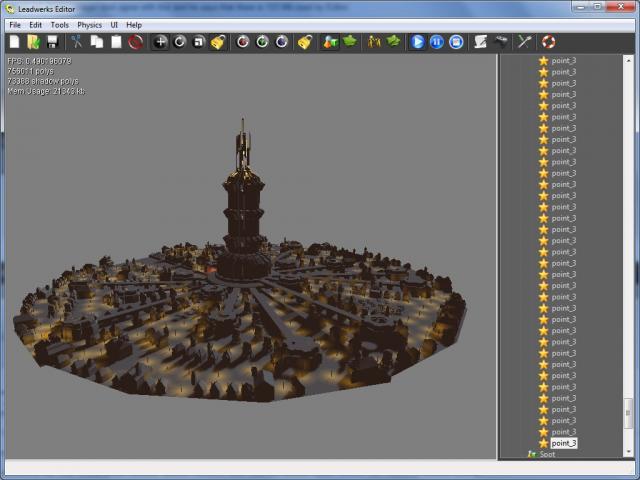Create a new scene with the New icon
Screen dimensions: 640x480
pyautogui.click(x=14, y=42)
